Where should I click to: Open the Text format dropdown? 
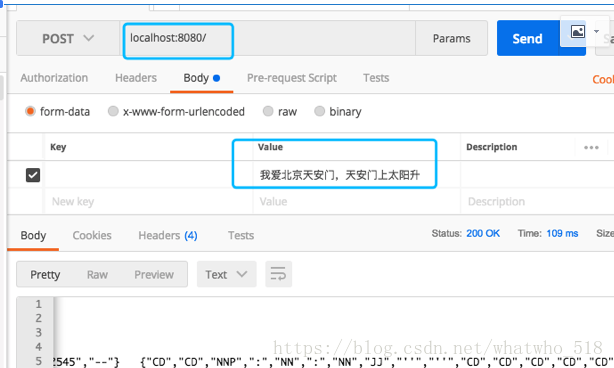[226, 274]
